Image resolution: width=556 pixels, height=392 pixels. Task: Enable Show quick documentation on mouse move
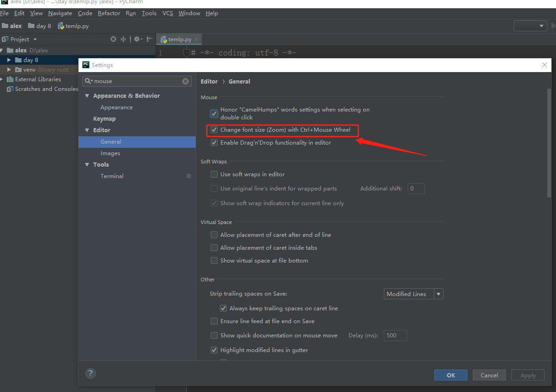(214, 336)
